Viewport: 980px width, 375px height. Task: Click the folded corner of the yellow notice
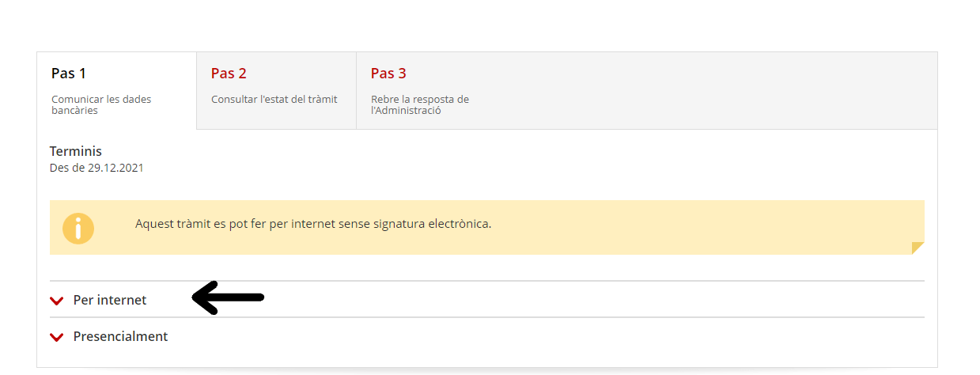918,248
